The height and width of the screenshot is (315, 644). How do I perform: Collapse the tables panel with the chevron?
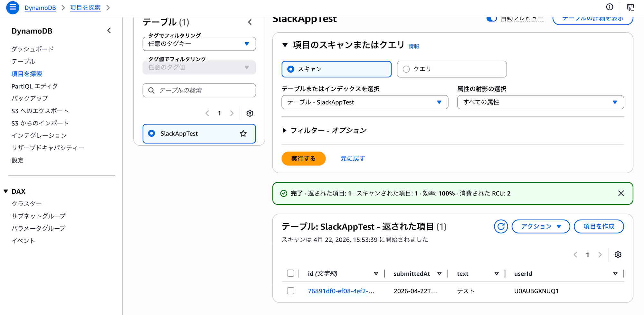point(250,22)
